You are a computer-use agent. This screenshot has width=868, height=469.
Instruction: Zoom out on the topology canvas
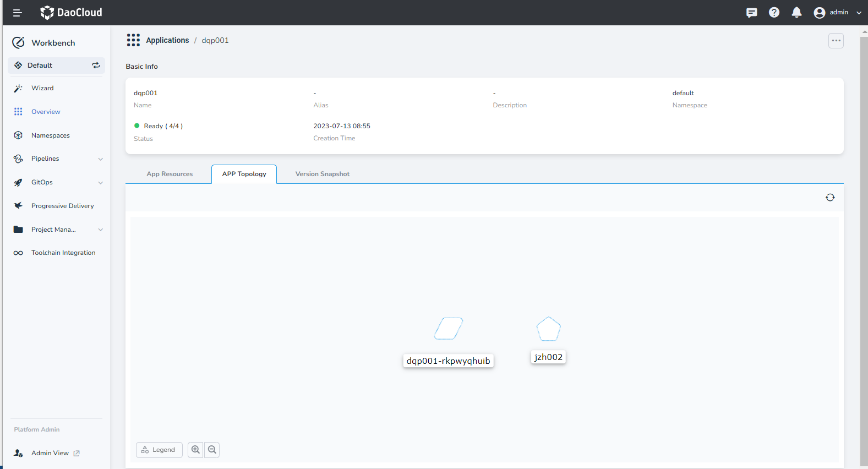tap(212, 450)
